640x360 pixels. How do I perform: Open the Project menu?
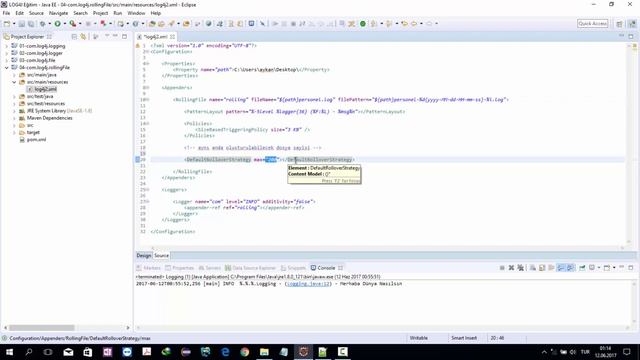100,13
